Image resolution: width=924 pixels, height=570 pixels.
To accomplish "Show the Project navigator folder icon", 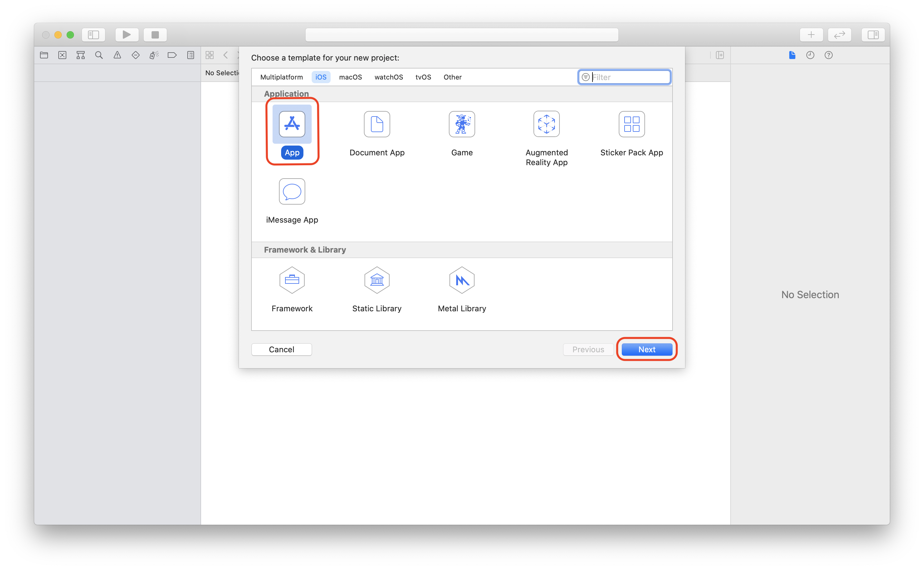I will pos(44,55).
